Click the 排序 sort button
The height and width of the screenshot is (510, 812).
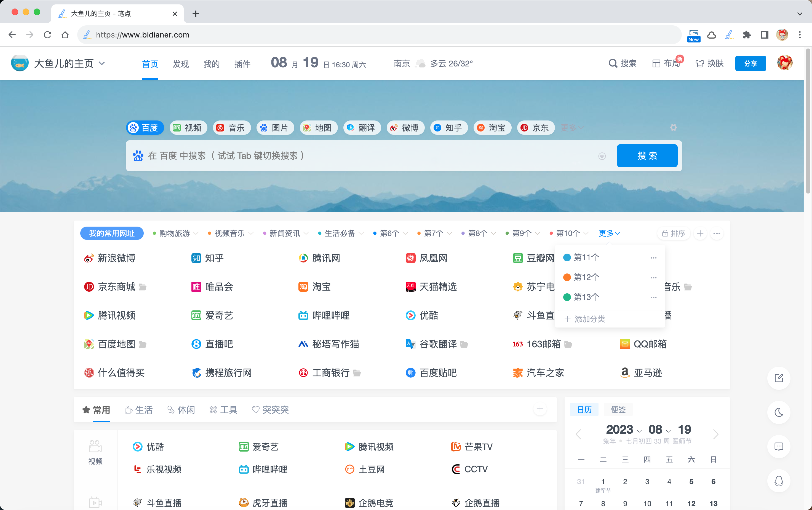click(x=674, y=233)
